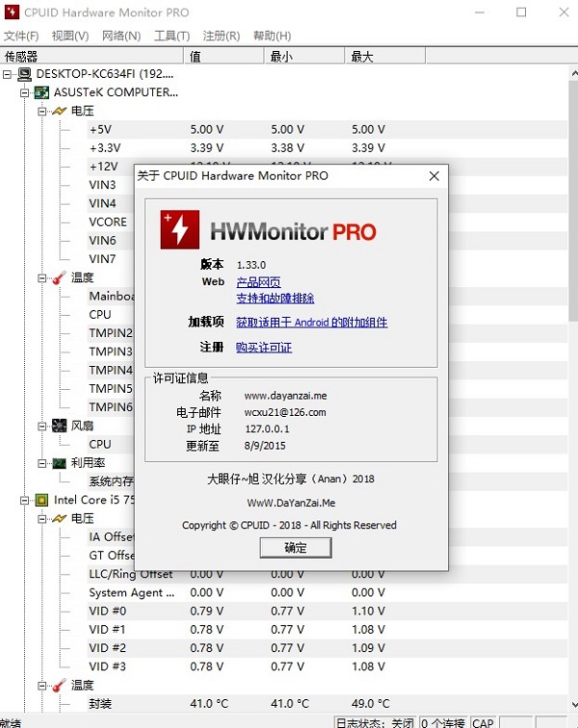Viewport: 578px width, 728px height.
Task: Open the 文件(F) menu
Action: click(21, 36)
